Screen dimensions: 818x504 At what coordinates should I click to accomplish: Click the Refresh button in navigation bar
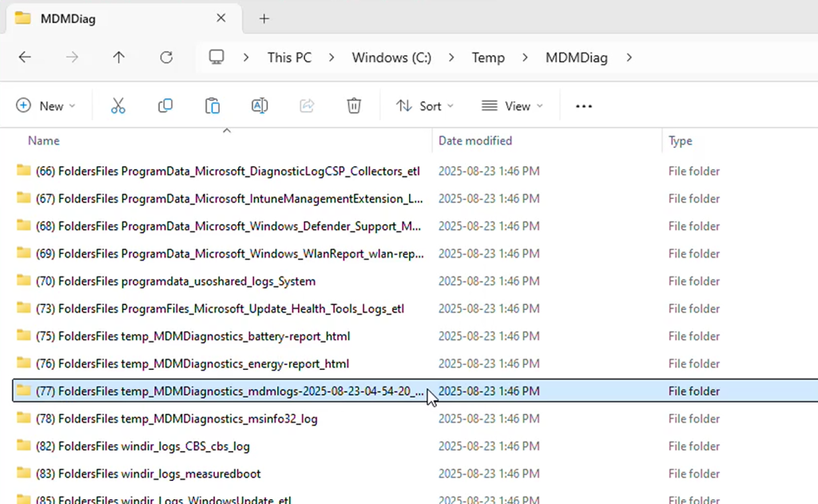coord(166,58)
